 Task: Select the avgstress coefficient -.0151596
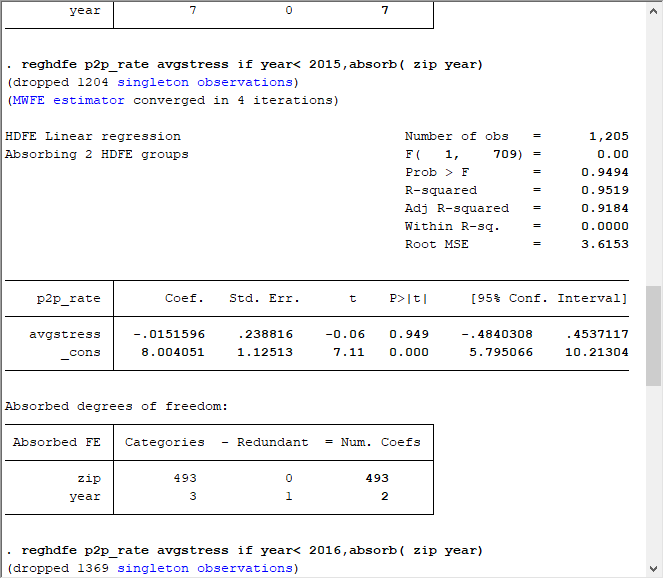169,334
